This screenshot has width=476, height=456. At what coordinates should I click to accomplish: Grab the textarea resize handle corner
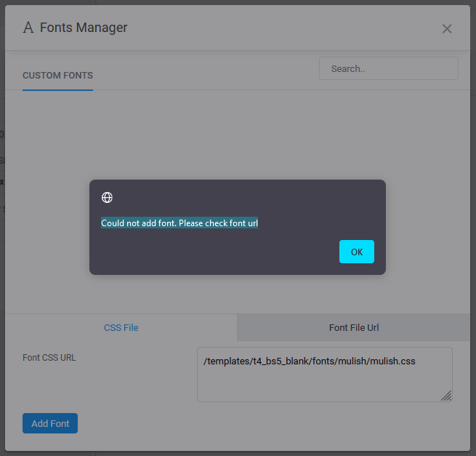click(446, 396)
